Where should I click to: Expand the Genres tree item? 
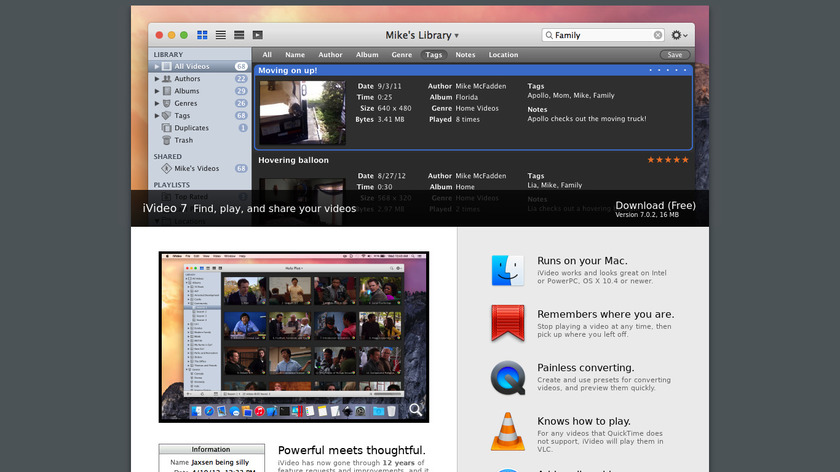(x=157, y=103)
